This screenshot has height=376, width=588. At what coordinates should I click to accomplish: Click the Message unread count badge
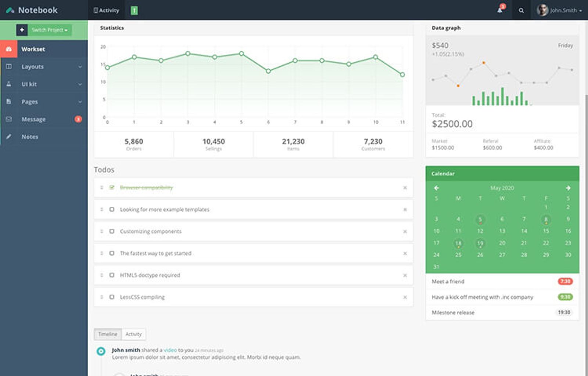pos(78,119)
